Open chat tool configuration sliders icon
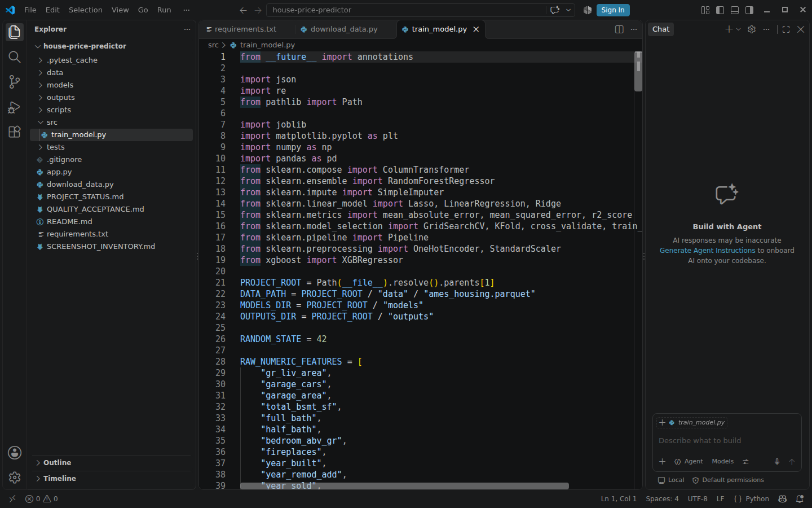The height and width of the screenshot is (508, 812). tap(745, 462)
